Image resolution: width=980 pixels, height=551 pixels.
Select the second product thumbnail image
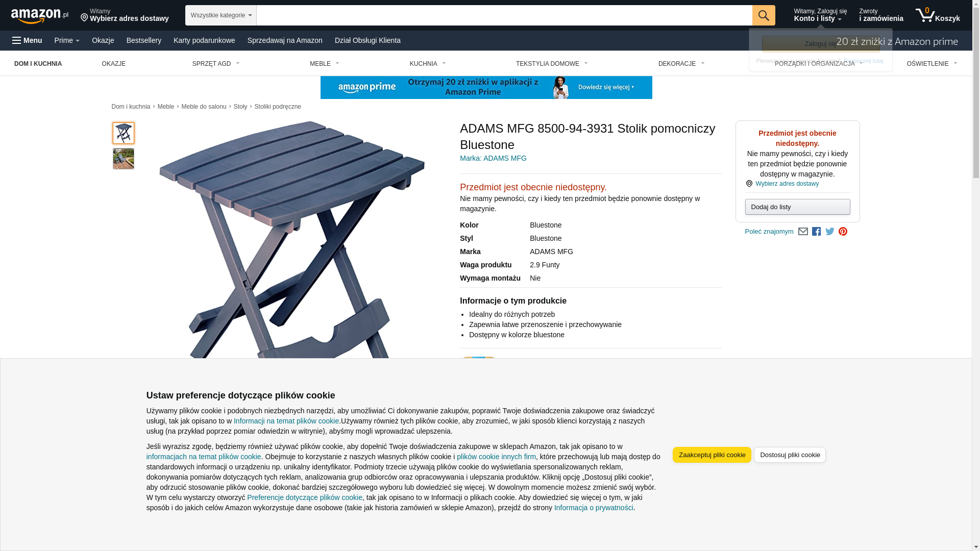click(124, 159)
